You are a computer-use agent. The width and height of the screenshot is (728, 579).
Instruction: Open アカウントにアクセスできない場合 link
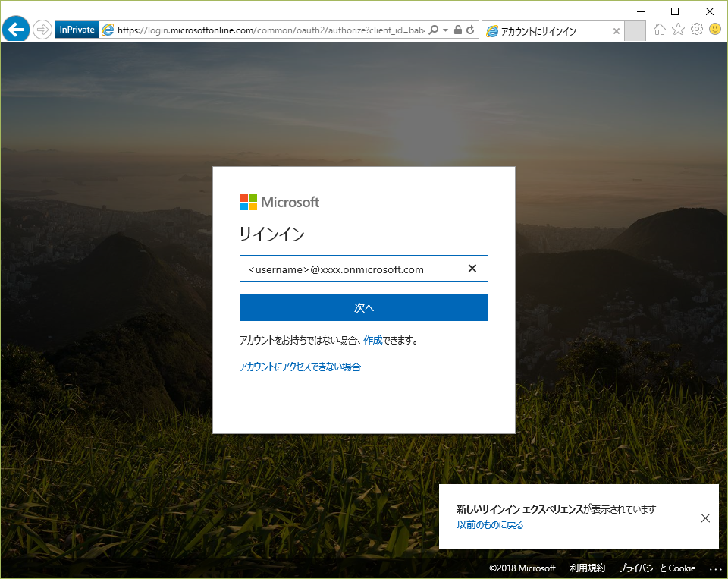(x=300, y=367)
